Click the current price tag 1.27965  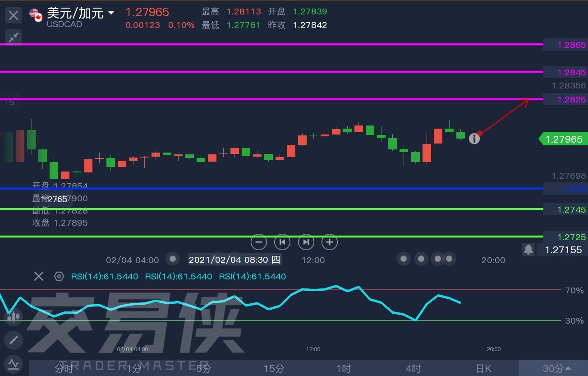pyautogui.click(x=564, y=139)
